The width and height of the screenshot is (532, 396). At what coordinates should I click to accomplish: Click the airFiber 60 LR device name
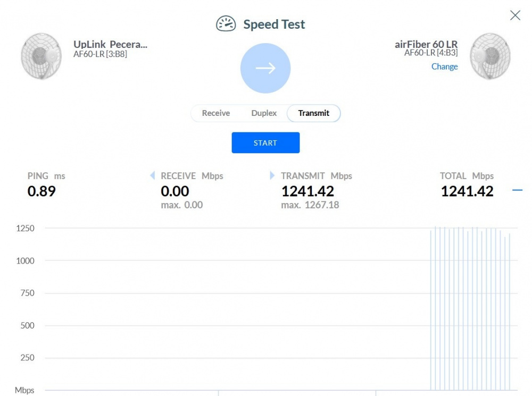click(x=426, y=45)
